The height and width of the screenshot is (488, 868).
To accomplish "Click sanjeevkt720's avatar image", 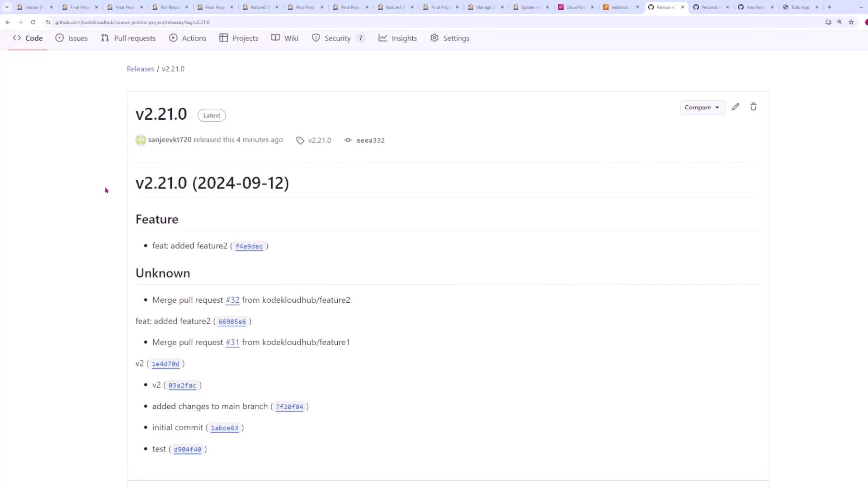I will (141, 140).
